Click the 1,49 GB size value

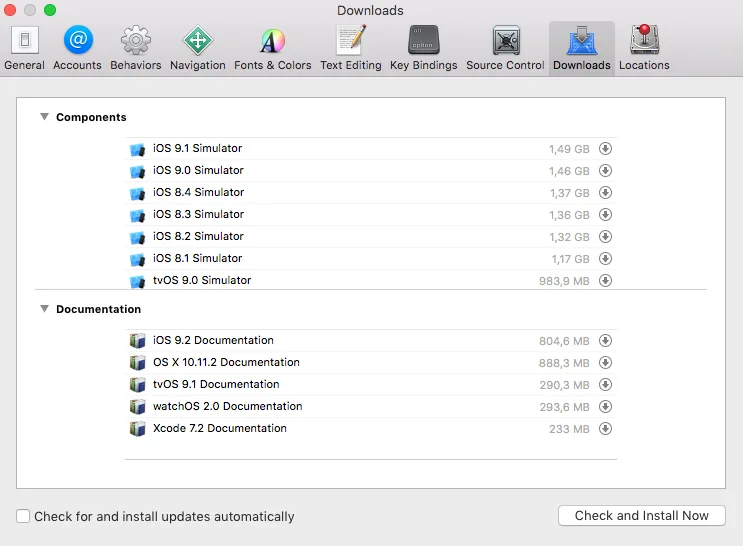(x=569, y=149)
